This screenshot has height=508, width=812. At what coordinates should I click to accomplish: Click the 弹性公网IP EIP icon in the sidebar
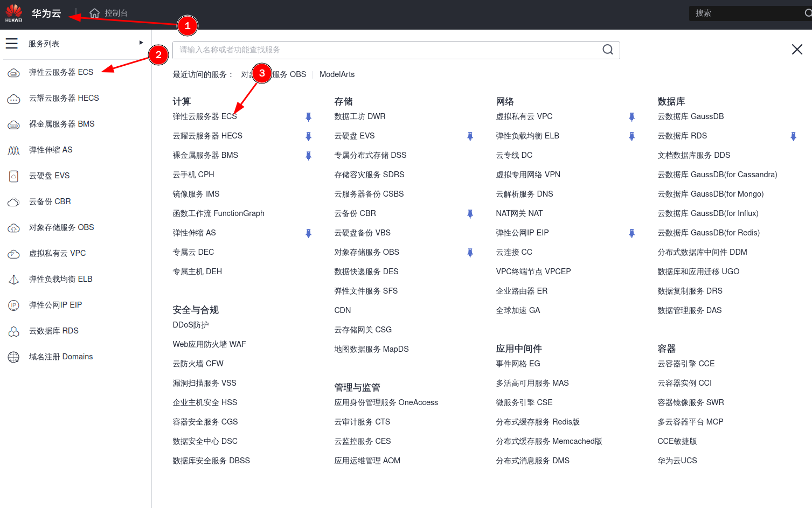click(x=13, y=304)
